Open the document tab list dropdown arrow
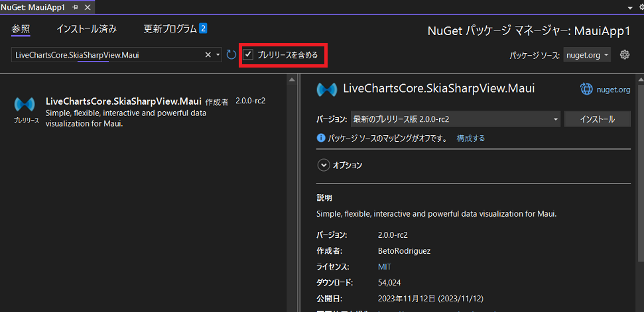Viewport: 644px width, 312px height. [630, 7]
